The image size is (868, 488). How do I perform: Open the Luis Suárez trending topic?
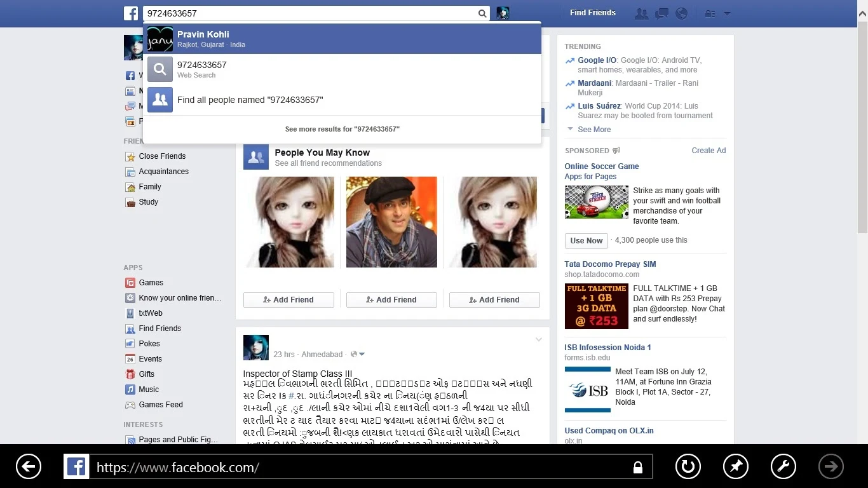coord(599,106)
